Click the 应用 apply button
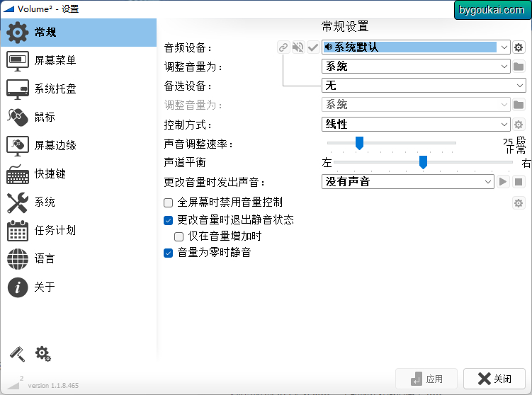The height and width of the screenshot is (395, 532). (426, 379)
